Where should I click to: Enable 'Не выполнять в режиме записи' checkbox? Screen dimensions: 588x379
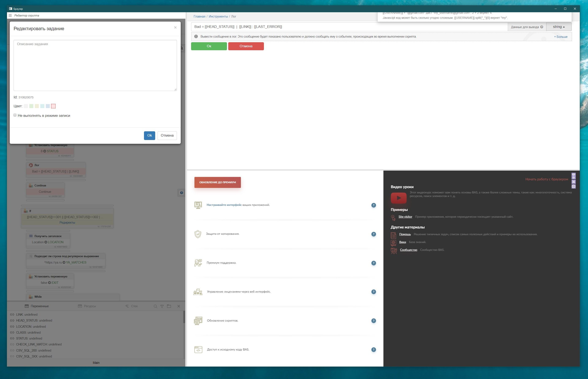pos(15,115)
